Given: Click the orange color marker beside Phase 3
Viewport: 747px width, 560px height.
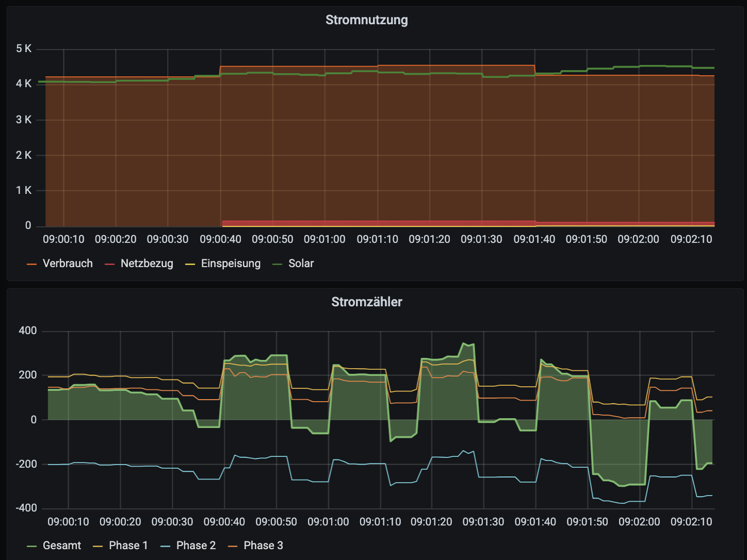Looking at the screenshot, I should point(233,546).
